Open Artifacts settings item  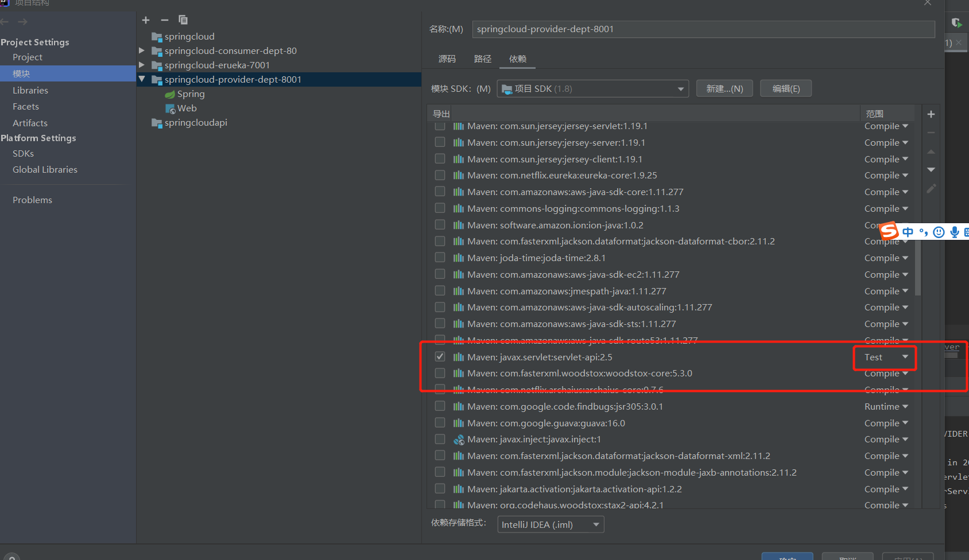point(30,123)
